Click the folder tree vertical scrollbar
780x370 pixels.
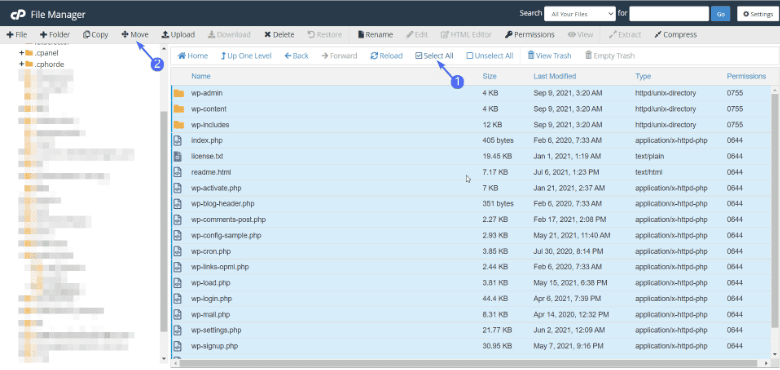point(164,221)
